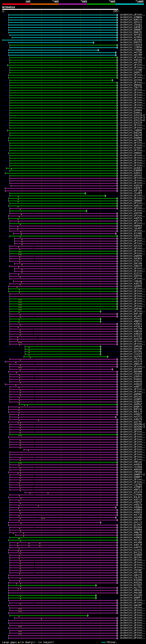The width and height of the screenshot is (146, 644).
Task: Select hit UniRef100_Q3I4W2
Action: point(131,233)
